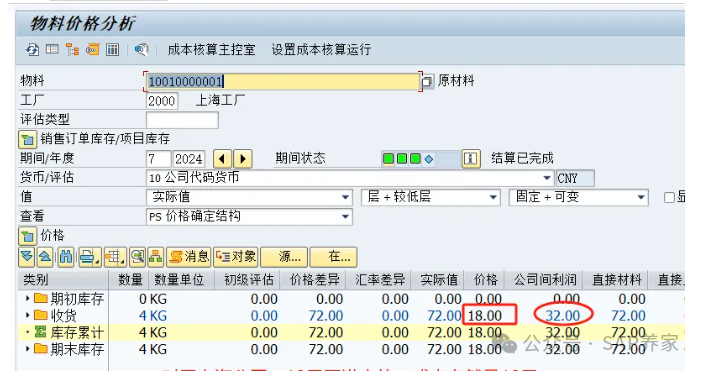
Task: Click the 公司间利润 column header
Action: [545, 280]
